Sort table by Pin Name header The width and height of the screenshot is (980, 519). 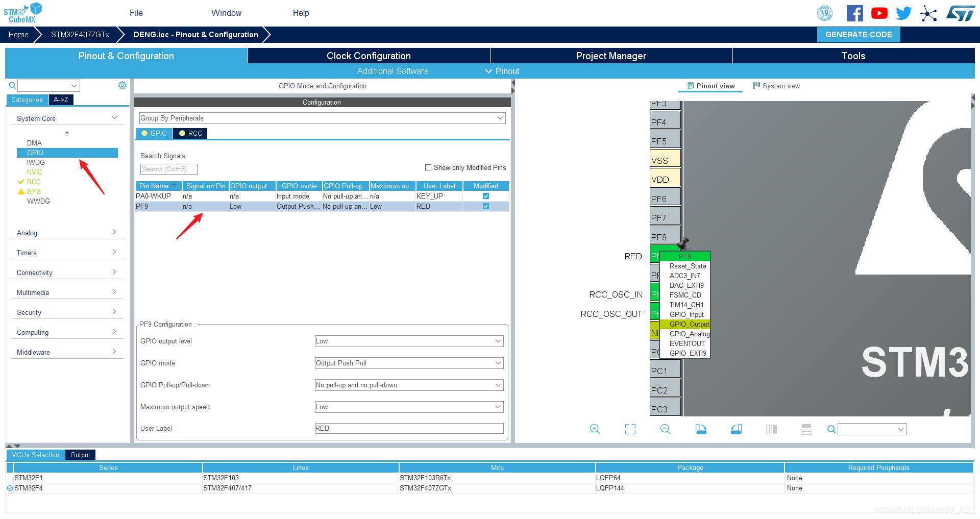(158, 186)
